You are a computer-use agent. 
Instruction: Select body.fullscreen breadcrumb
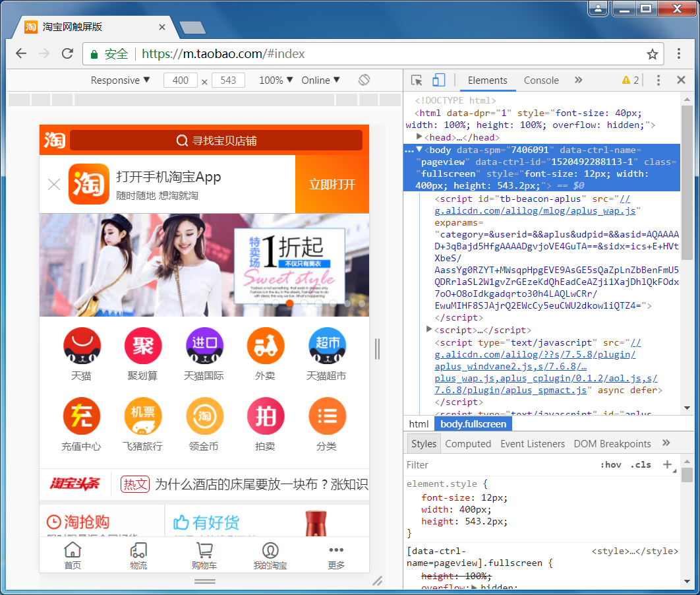473,424
